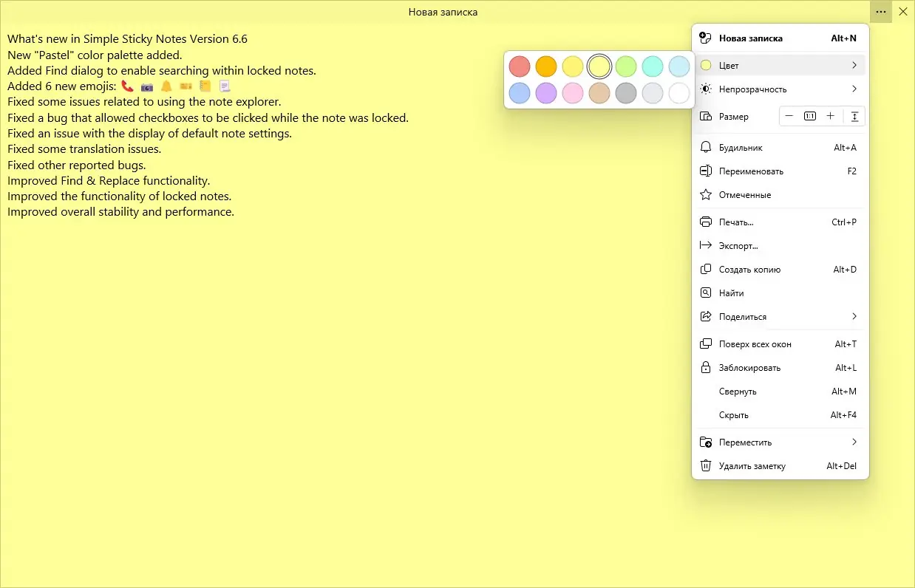915x588 pixels.
Task: Toggle Заблокировать with the lock icon
Action: (705, 368)
